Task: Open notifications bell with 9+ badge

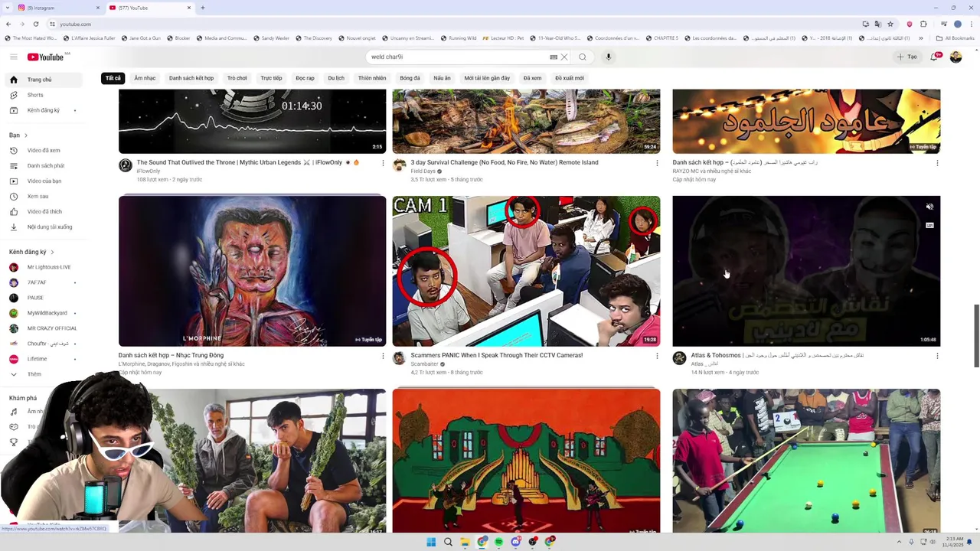Action: [934, 57]
